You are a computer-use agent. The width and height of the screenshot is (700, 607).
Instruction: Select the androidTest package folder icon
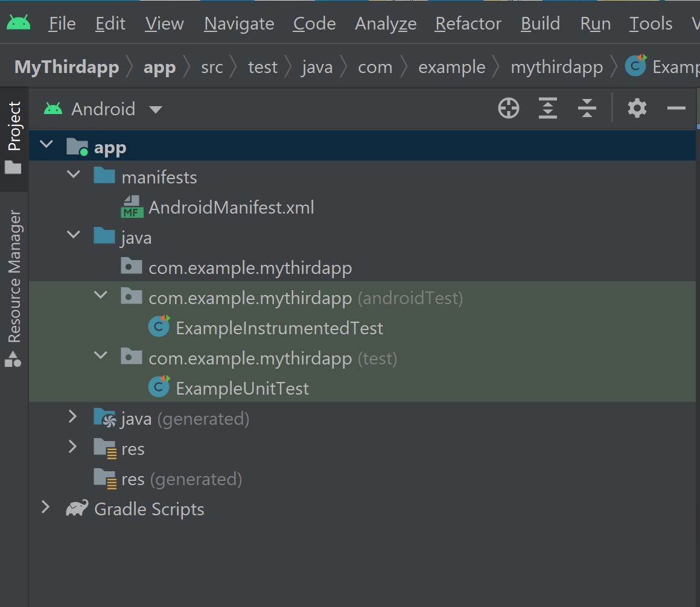coord(132,296)
